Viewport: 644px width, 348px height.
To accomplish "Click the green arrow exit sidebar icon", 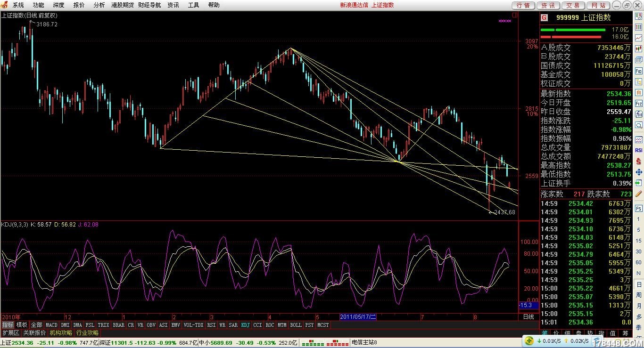I will coord(638,184).
